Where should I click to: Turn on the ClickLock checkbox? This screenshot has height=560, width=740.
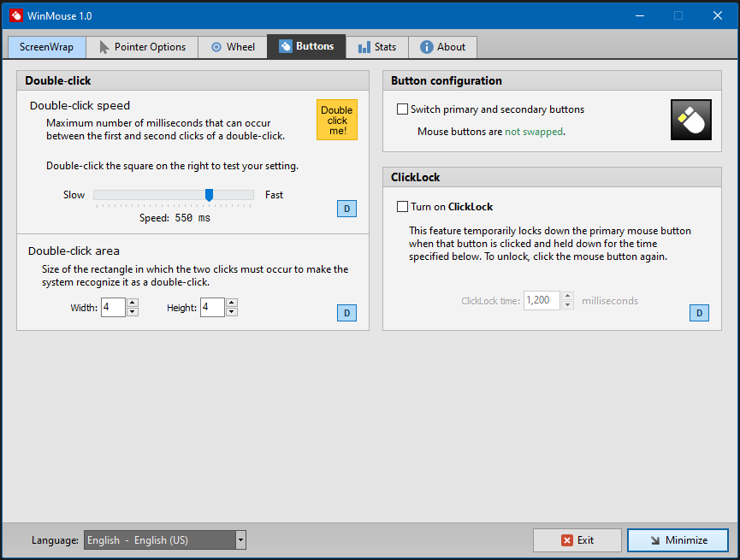click(403, 207)
